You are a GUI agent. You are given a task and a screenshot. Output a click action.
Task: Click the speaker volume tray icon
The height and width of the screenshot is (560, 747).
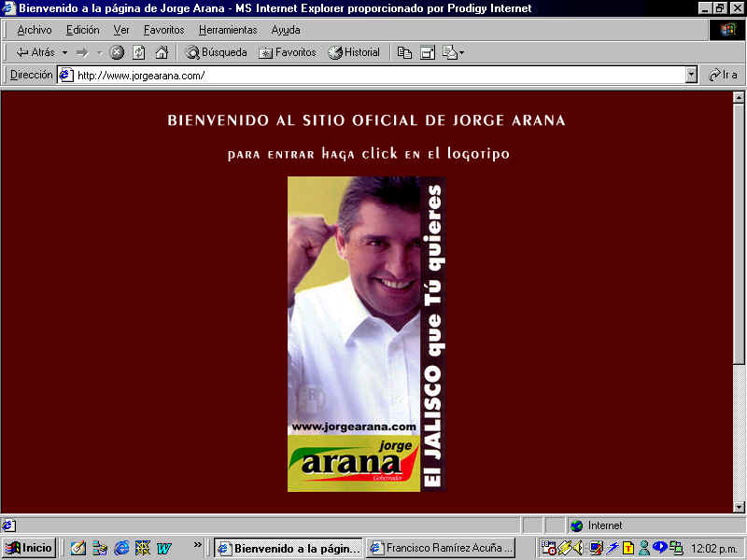coord(578,548)
